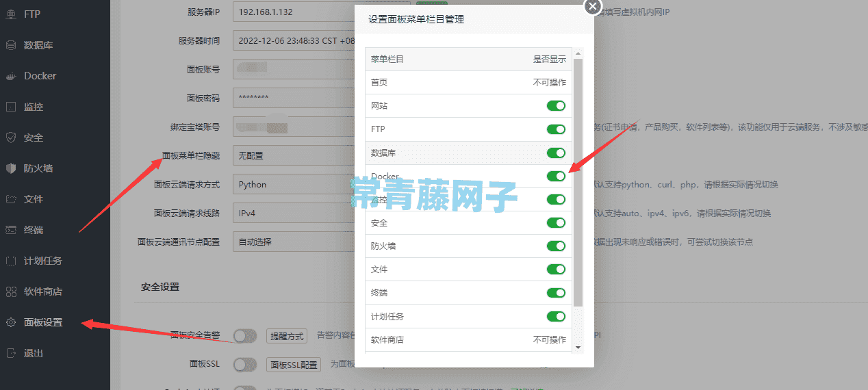This screenshot has width=868, height=390.
Task: Open the 面板云端请求线路 IPv4 dropdown
Action: tap(293, 213)
